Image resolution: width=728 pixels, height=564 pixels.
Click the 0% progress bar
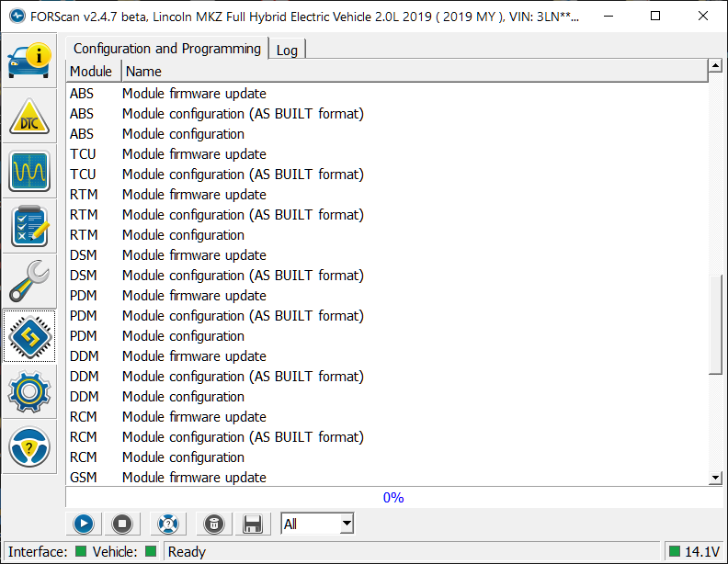coord(393,498)
